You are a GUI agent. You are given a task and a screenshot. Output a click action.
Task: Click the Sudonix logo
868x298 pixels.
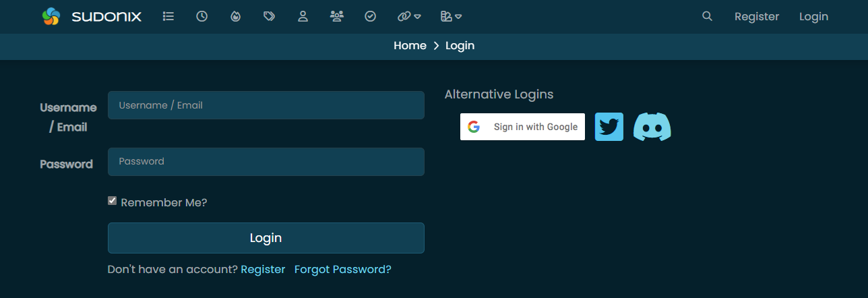pyautogui.click(x=92, y=16)
